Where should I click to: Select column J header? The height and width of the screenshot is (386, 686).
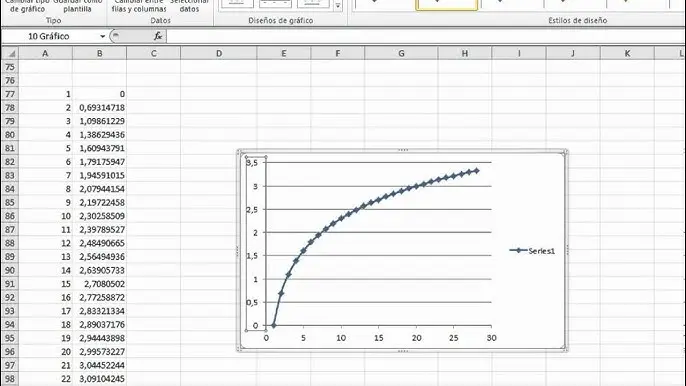(573, 53)
